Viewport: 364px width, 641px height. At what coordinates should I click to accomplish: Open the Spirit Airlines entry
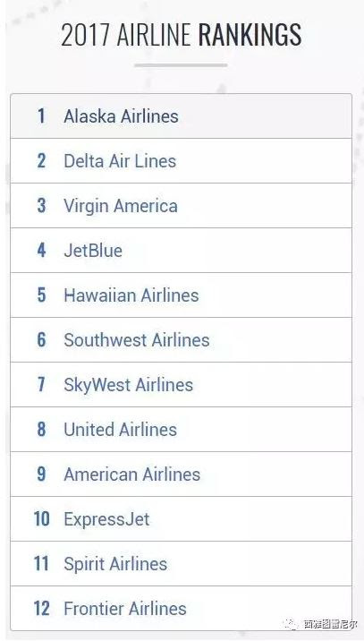(x=181, y=563)
